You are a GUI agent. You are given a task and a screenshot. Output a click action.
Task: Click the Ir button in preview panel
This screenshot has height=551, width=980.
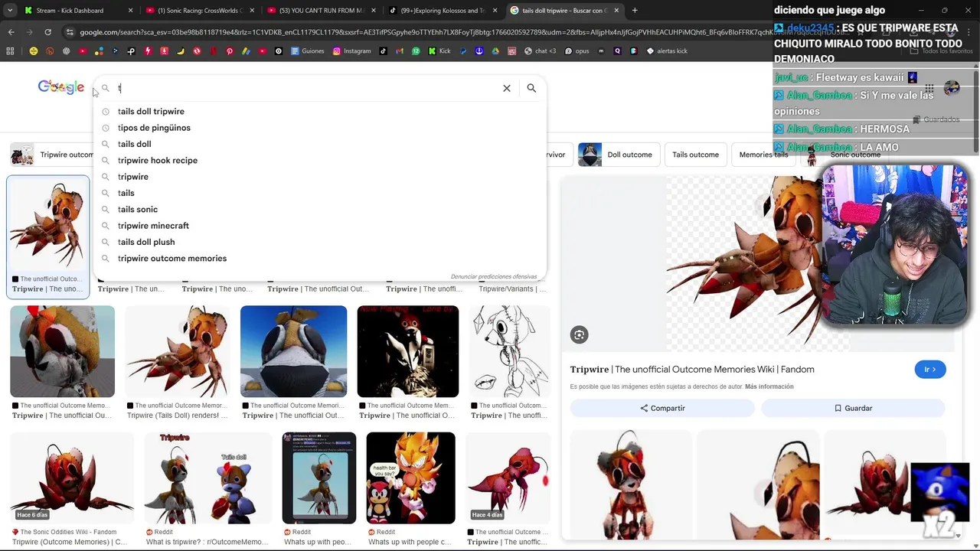point(930,370)
